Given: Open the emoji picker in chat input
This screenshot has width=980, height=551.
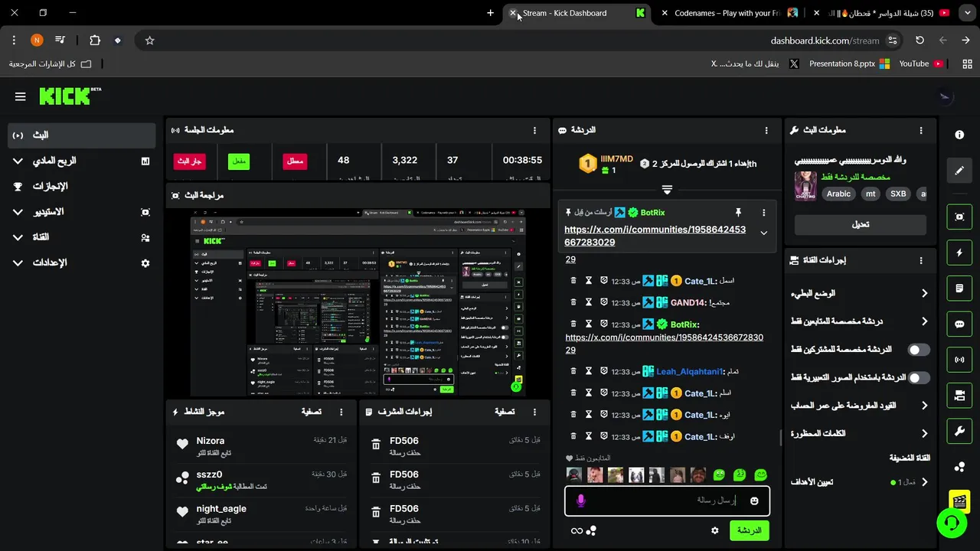Looking at the screenshot, I should point(754,501).
